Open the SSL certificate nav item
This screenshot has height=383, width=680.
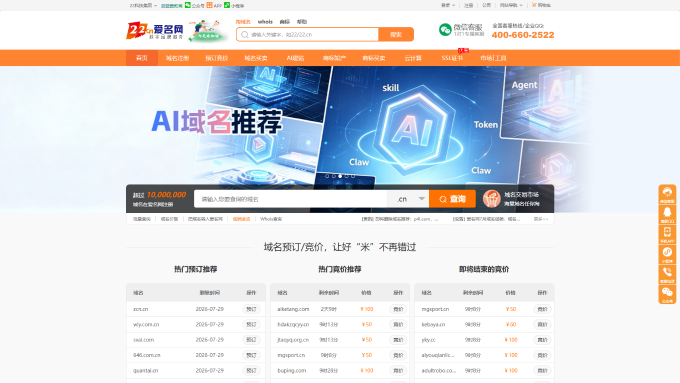point(452,58)
